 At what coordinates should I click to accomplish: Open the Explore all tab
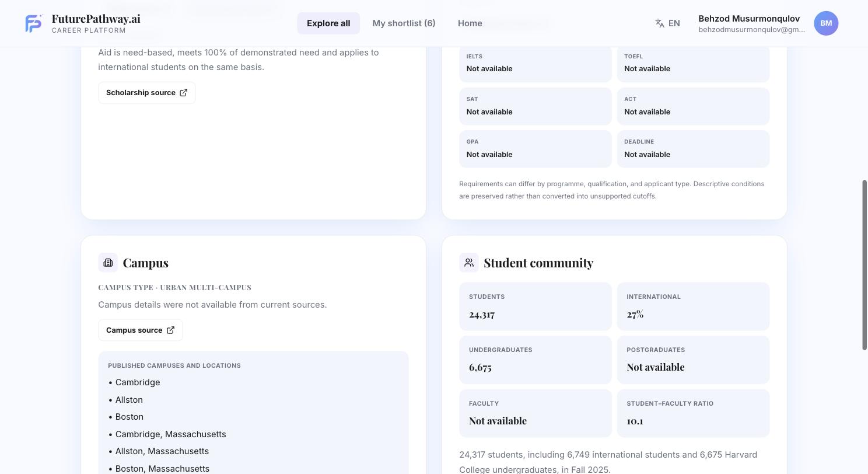click(328, 23)
